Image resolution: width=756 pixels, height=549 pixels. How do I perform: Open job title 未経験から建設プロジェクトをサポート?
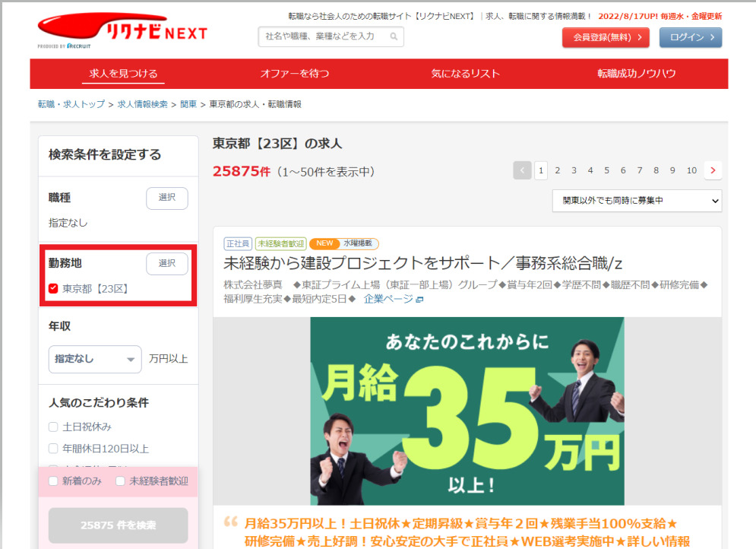(423, 263)
